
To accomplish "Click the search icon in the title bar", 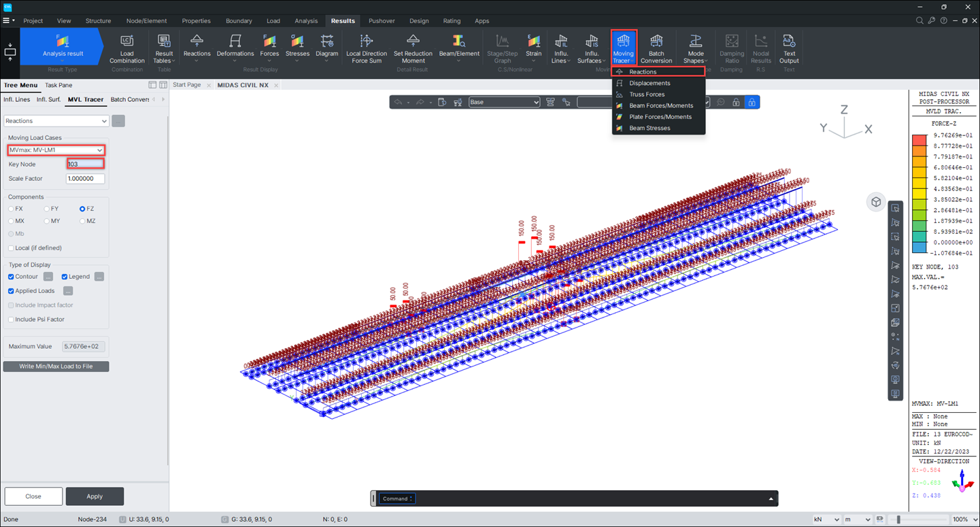I will click(x=919, y=21).
